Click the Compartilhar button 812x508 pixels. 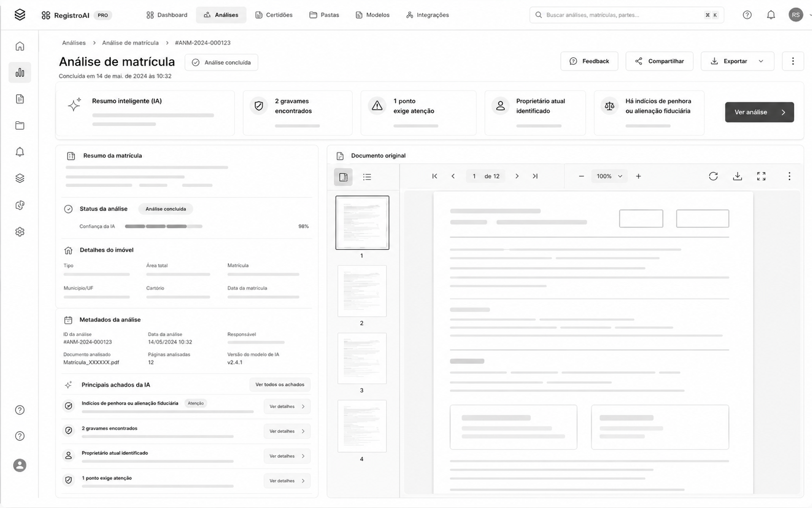click(659, 61)
